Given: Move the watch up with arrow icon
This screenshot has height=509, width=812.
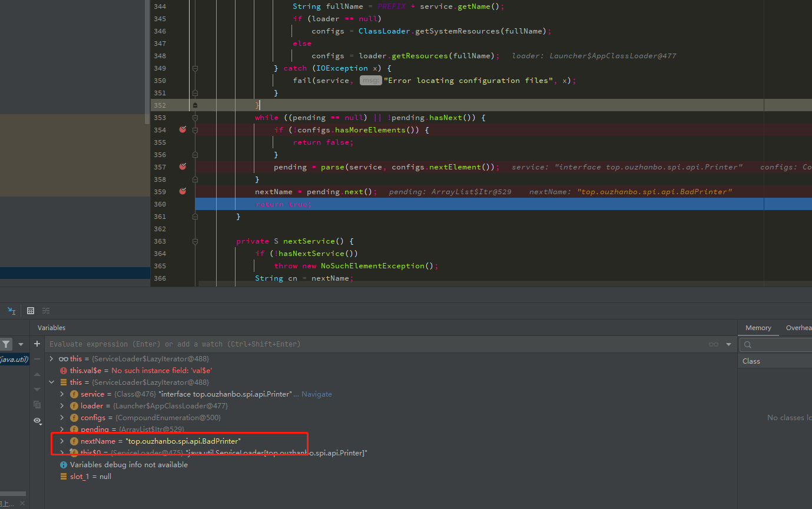Looking at the screenshot, I should (37, 374).
